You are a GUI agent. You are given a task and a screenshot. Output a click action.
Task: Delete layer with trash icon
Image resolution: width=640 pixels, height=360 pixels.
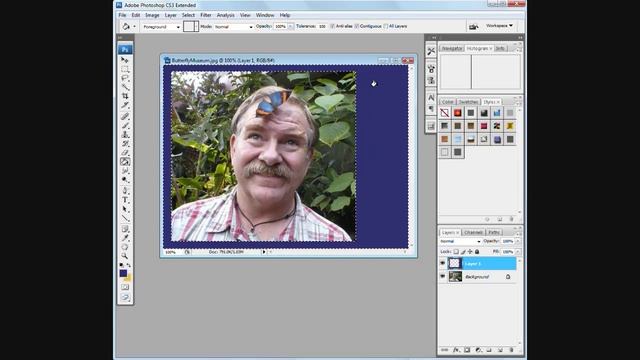pos(511,350)
